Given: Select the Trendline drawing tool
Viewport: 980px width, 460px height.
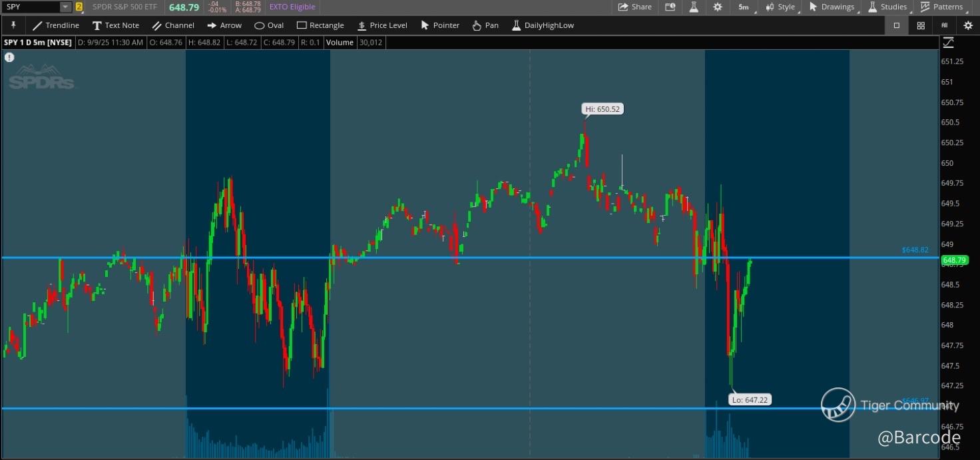Looking at the screenshot, I should [x=56, y=25].
